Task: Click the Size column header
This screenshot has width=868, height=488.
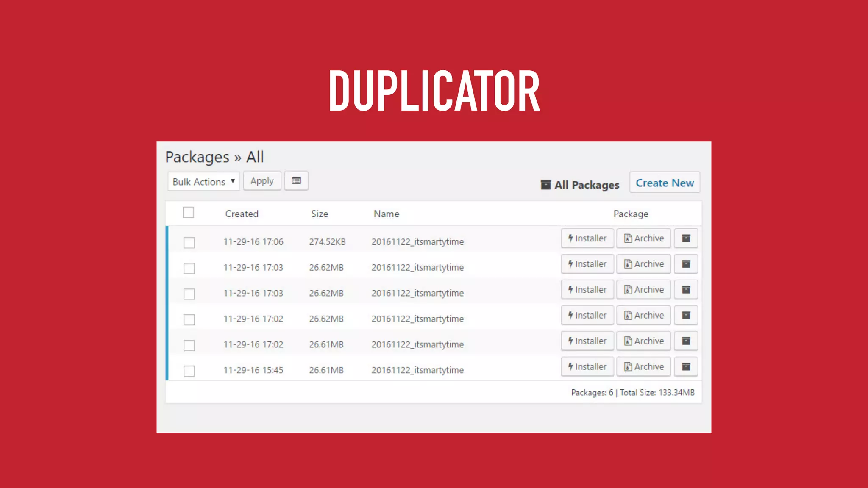Action: tap(320, 214)
